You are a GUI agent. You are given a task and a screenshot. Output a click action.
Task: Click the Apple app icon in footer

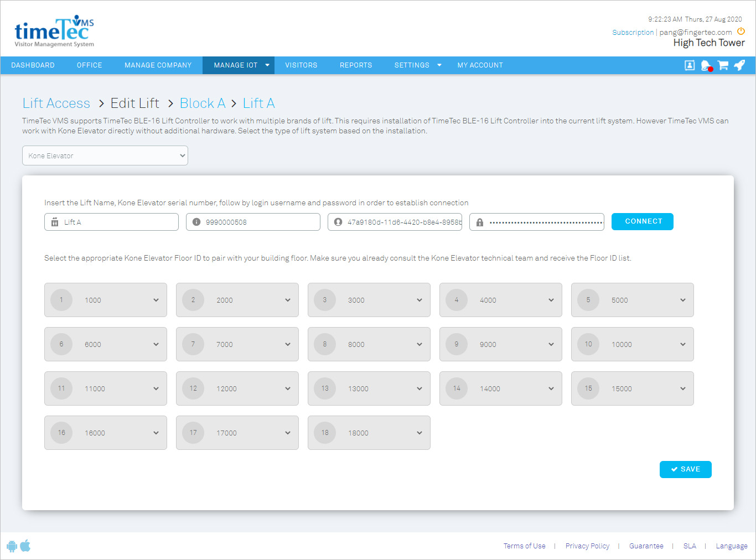(25, 546)
